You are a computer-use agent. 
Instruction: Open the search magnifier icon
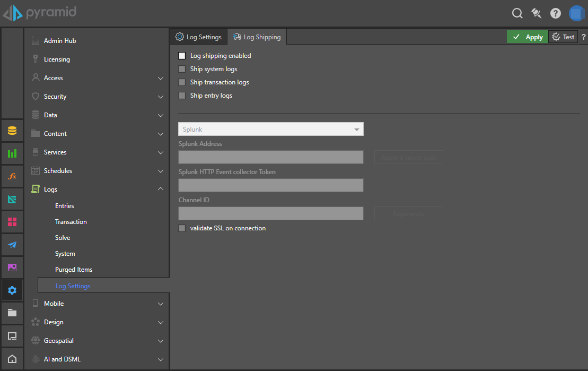point(517,13)
